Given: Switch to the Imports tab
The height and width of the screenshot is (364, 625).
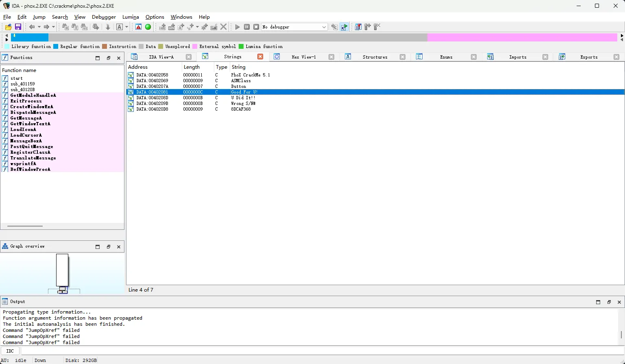Looking at the screenshot, I should 517,57.
